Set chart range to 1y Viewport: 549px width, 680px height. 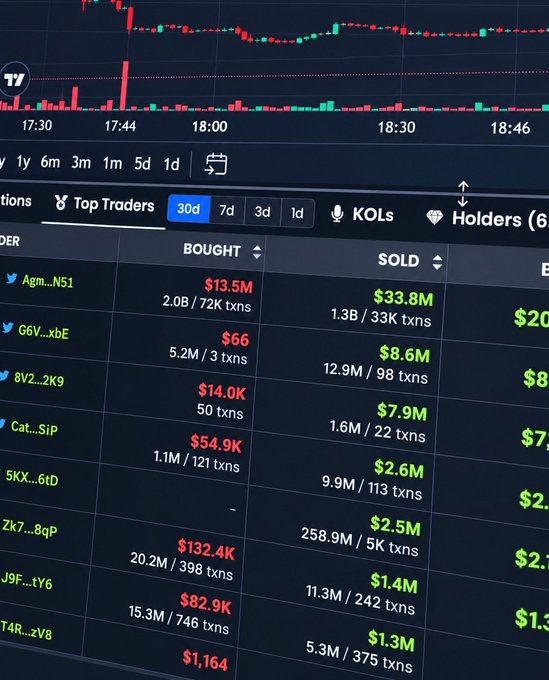pos(23,162)
